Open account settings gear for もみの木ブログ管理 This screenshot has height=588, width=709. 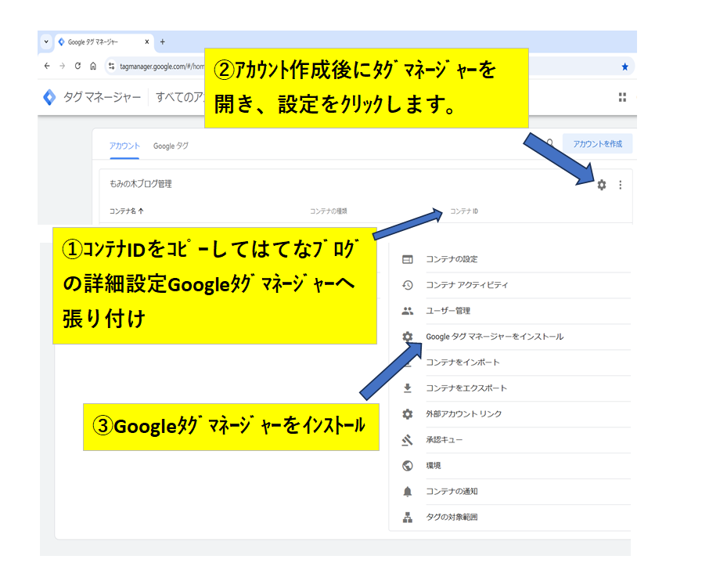pos(601,185)
